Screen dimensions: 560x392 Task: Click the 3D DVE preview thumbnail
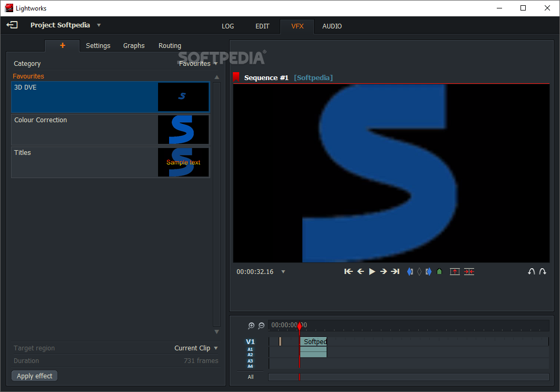183,97
